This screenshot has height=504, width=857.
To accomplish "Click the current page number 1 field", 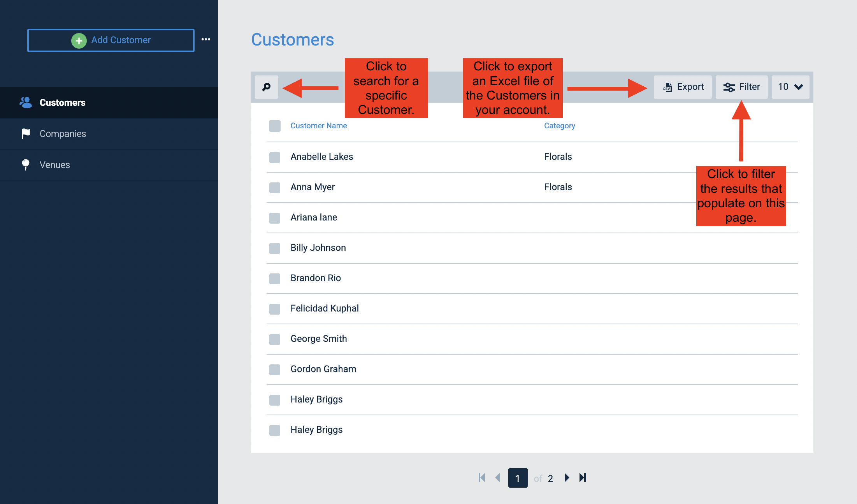I will click(518, 478).
